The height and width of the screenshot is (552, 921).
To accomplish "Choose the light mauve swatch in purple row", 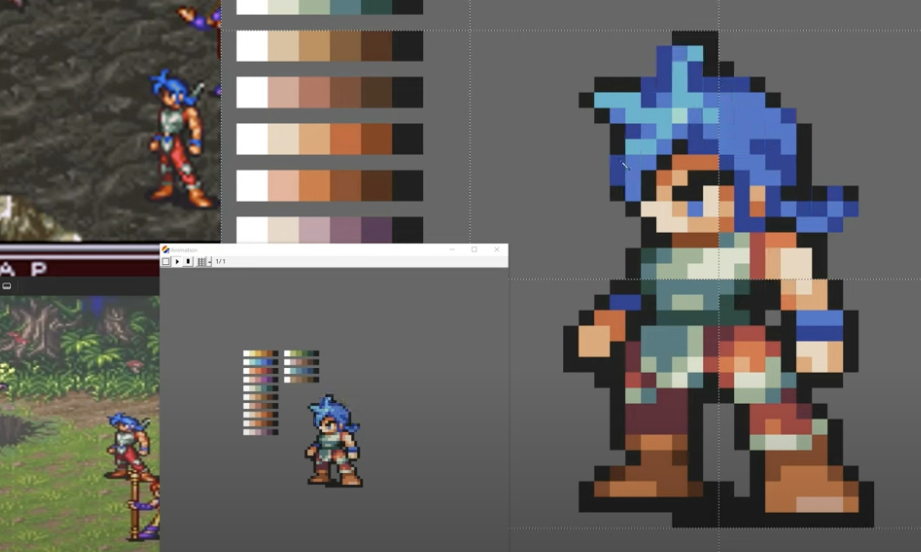I will [x=314, y=230].
